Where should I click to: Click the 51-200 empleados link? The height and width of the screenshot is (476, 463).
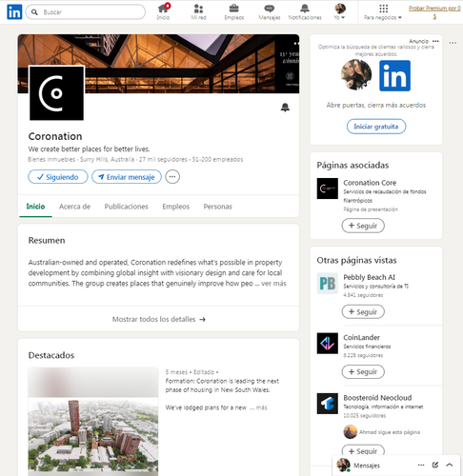coord(217,159)
